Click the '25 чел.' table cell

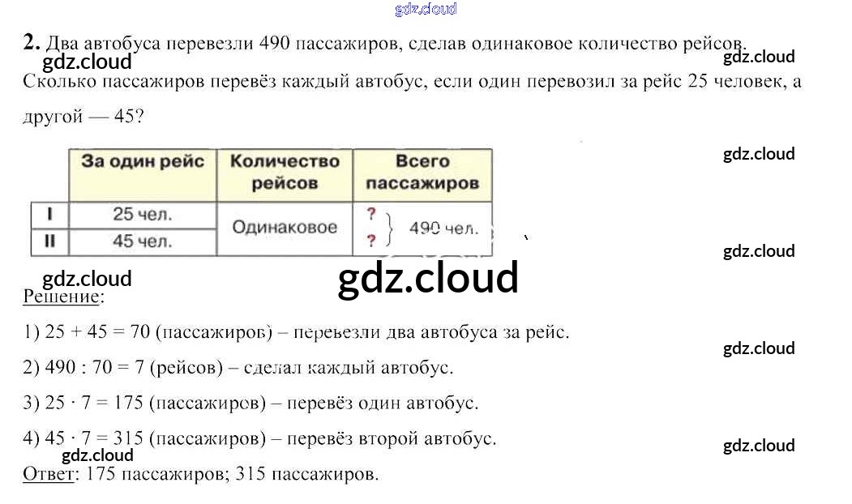tap(143, 215)
